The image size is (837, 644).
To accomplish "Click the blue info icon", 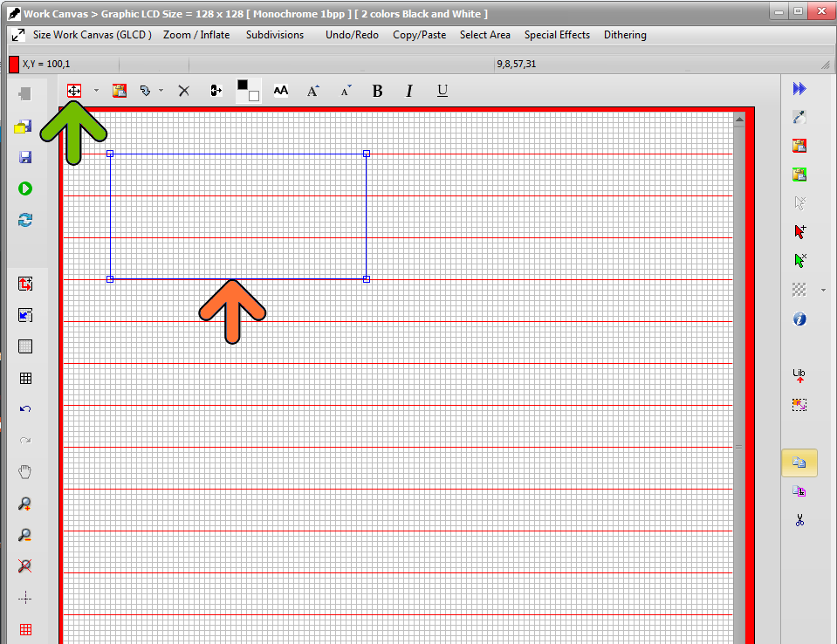I will coord(799,319).
